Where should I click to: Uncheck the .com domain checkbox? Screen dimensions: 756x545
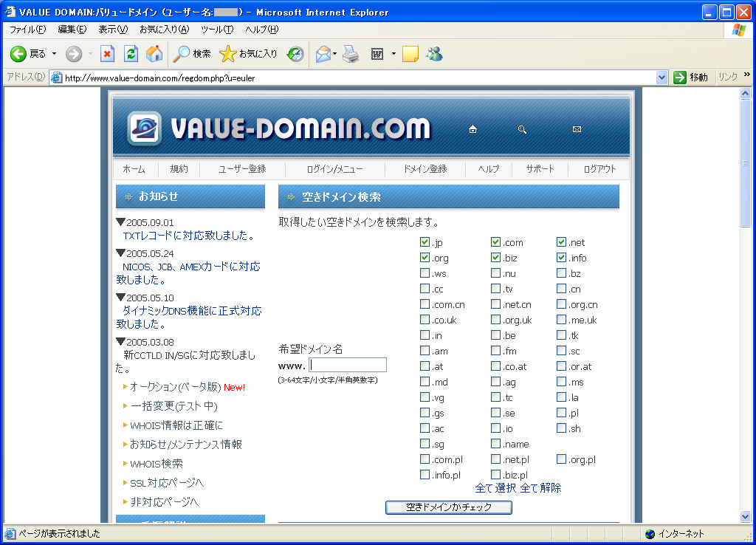point(495,242)
